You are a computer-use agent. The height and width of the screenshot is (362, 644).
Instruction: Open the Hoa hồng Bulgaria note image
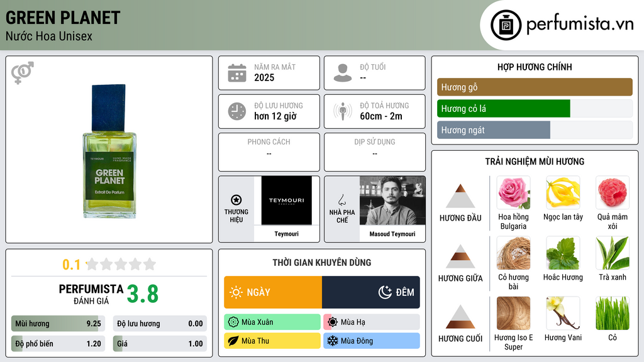click(513, 192)
